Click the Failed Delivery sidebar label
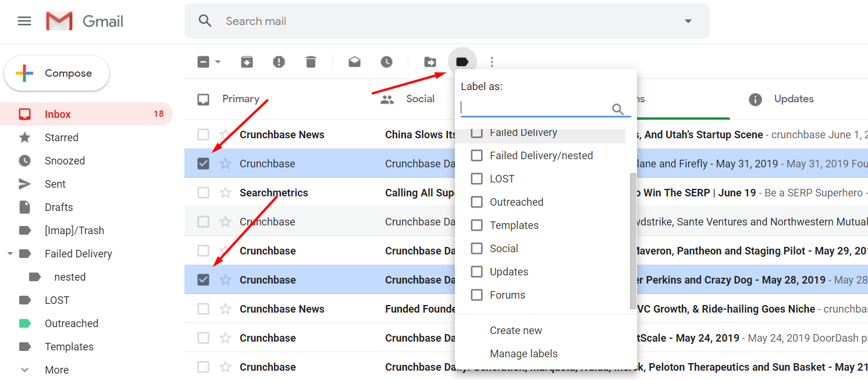The image size is (868, 380). (79, 254)
